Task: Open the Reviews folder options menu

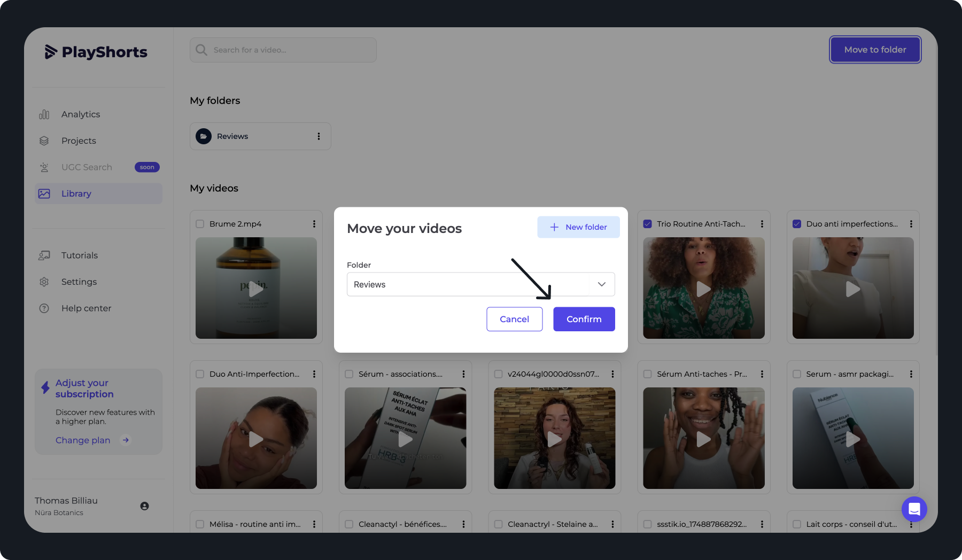Action: [319, 136]
